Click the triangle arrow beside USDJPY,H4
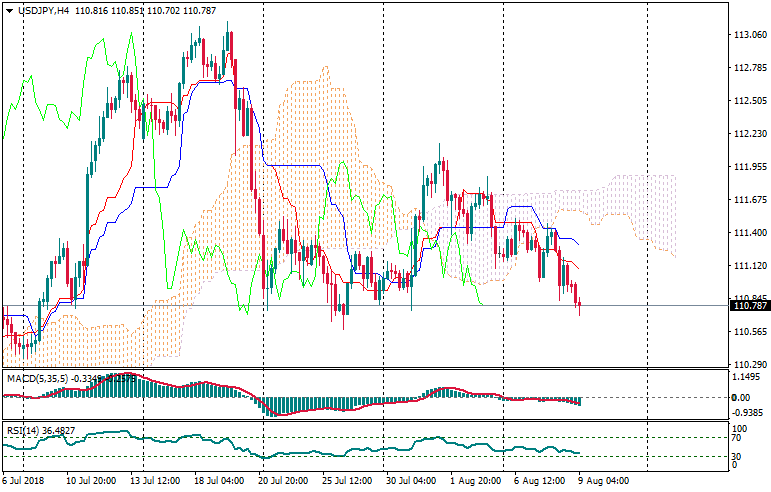This screenshot has height=492, width=771. tap(9, 9)
